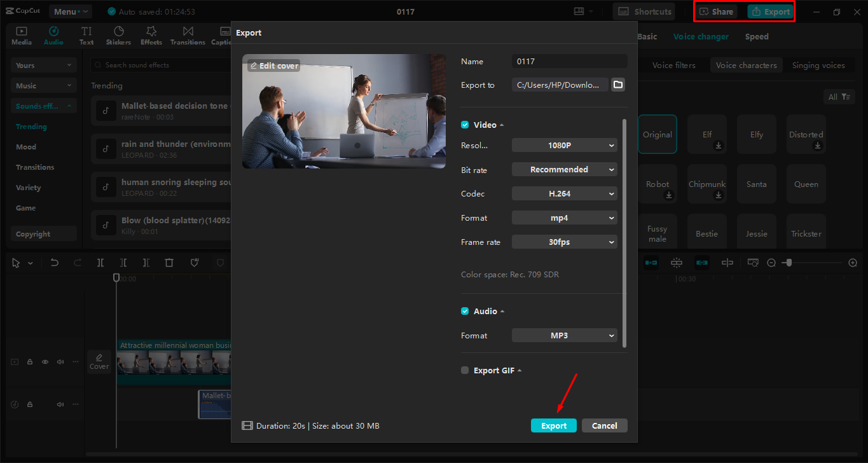Click the export Name field
The image size is (868, 463).
tap(570, 61)
